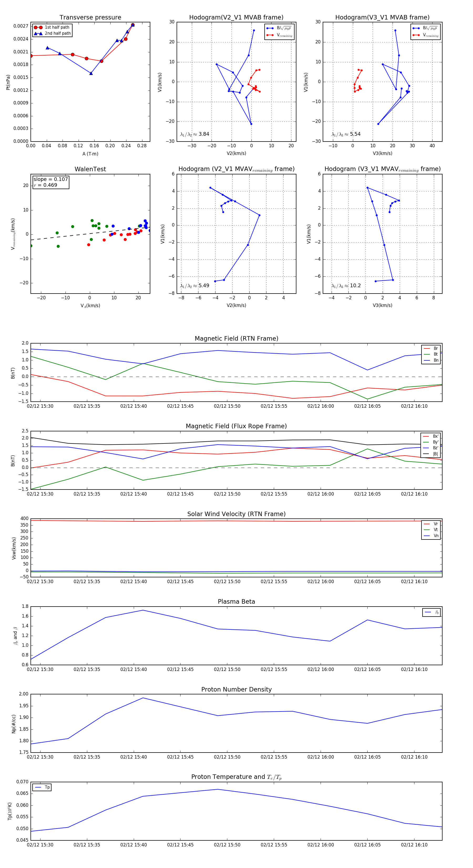Click the 'Vt' legend entry
Image resolution: width=473 pixels, height=868 pixels.
click(431, 530)
